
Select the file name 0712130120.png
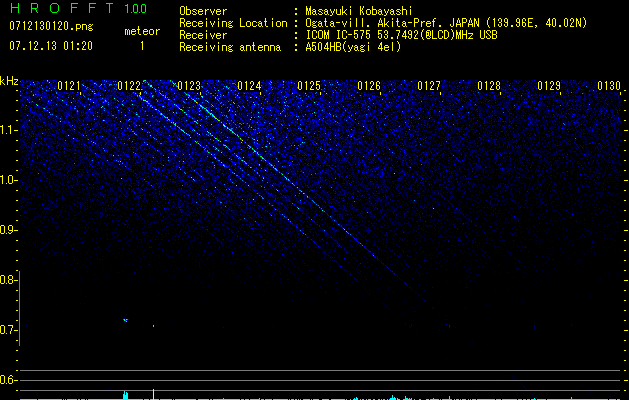click(x=51, y=26)
